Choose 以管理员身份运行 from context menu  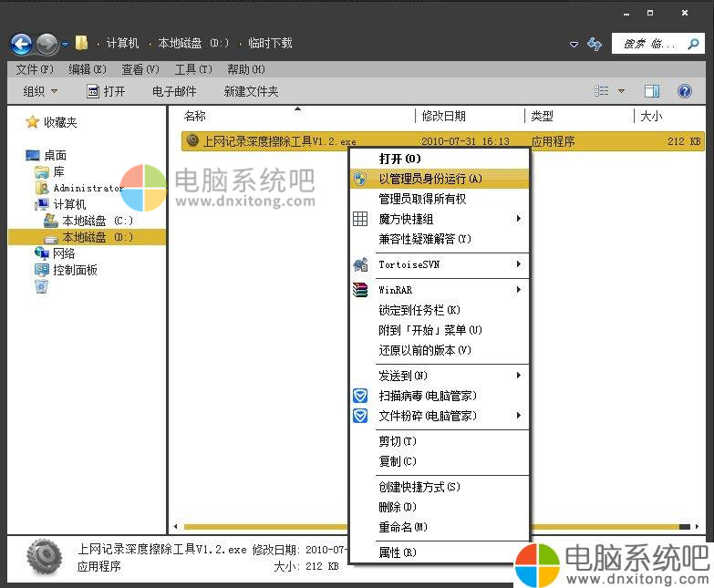pos(430,179)
